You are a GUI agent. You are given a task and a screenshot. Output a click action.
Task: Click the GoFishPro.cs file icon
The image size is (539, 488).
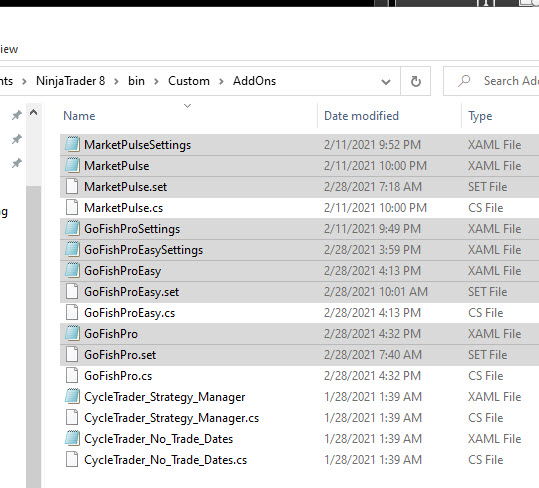(72, 375)
